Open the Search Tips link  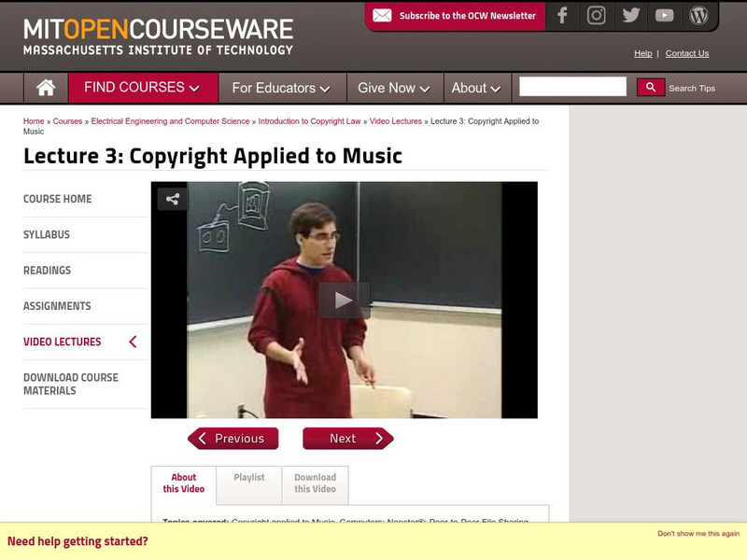pyautogui.click(x=692, y=88)
